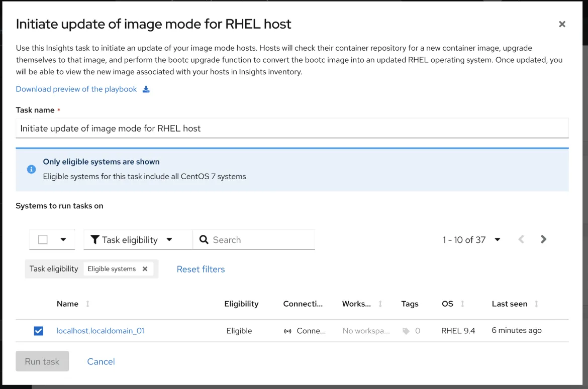Click into the Task name input field

click(292, 128)
